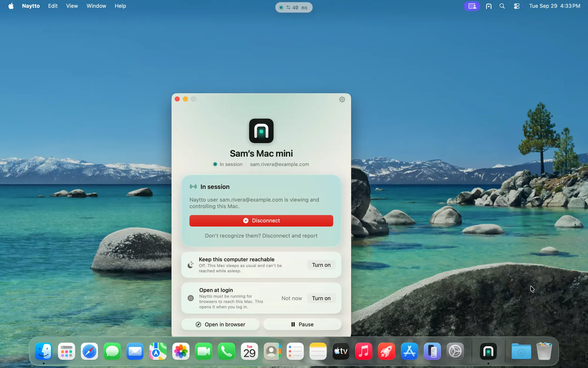
Task: Click the Naytto icon in the Dock
Action: tap(488, 351)
